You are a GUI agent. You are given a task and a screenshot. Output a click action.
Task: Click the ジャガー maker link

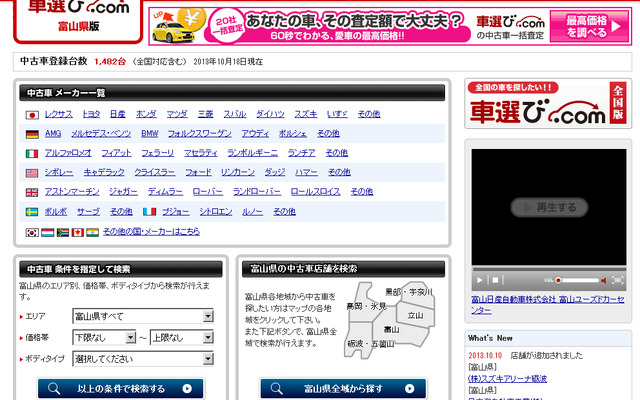[x=123, y=192]
